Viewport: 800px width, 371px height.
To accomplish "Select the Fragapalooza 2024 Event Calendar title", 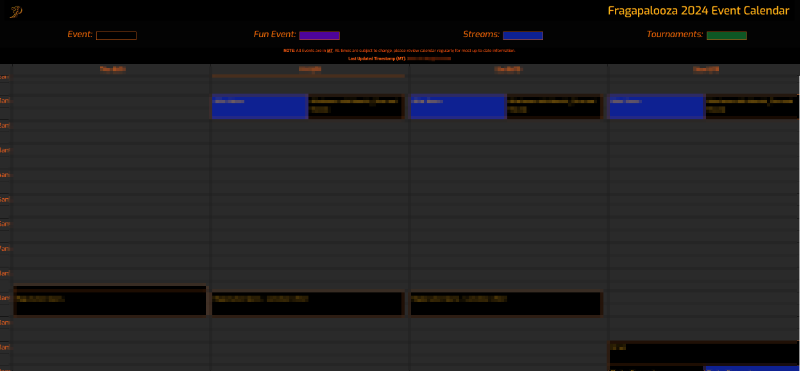I will pos(698,11).
